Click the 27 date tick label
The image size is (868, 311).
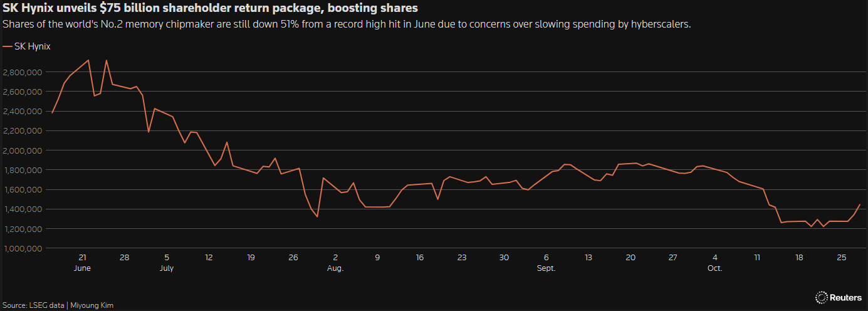click(673, 257)
